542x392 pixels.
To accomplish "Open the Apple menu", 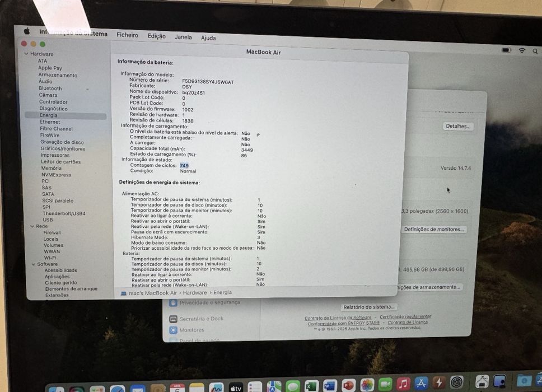I will [27, 31].
